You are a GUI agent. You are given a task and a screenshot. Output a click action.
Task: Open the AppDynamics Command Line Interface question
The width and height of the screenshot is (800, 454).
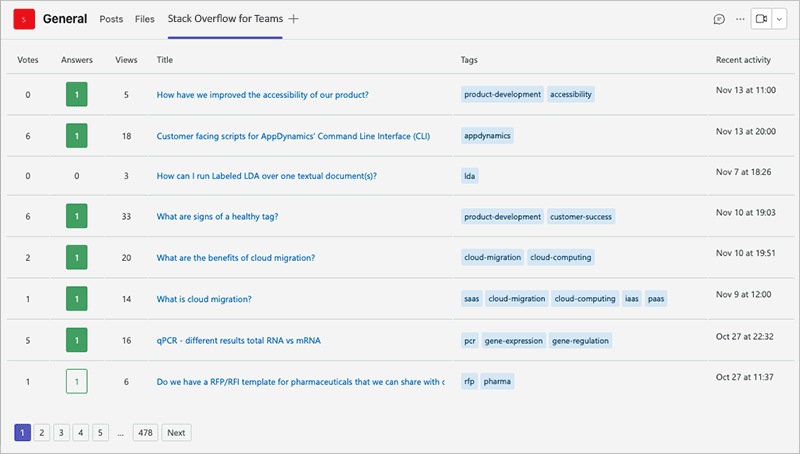click(x=293, y=136)
